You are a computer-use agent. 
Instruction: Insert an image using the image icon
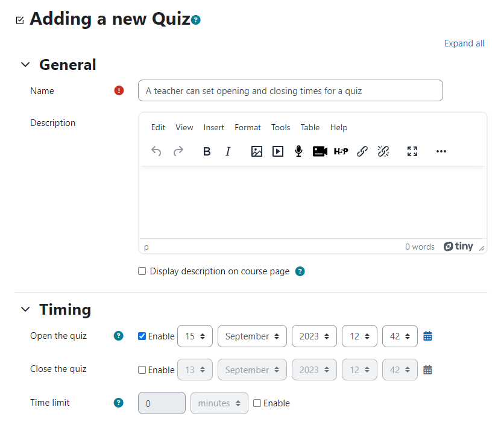point(256,151)
